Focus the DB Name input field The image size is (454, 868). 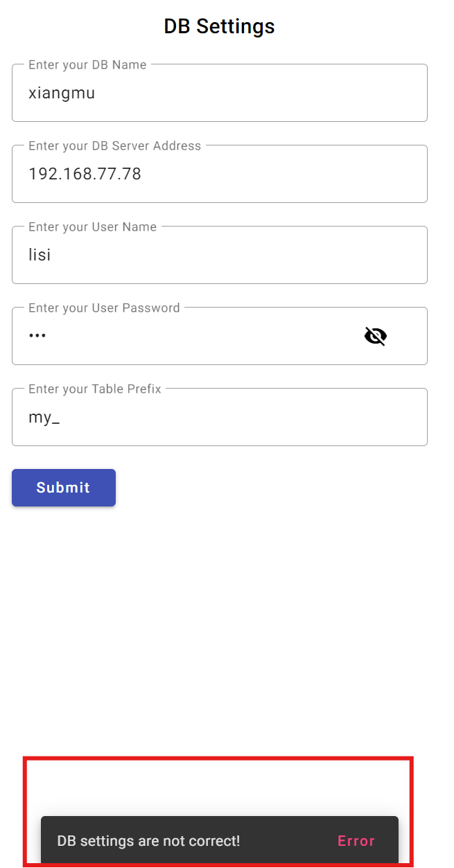coord(220,93)
